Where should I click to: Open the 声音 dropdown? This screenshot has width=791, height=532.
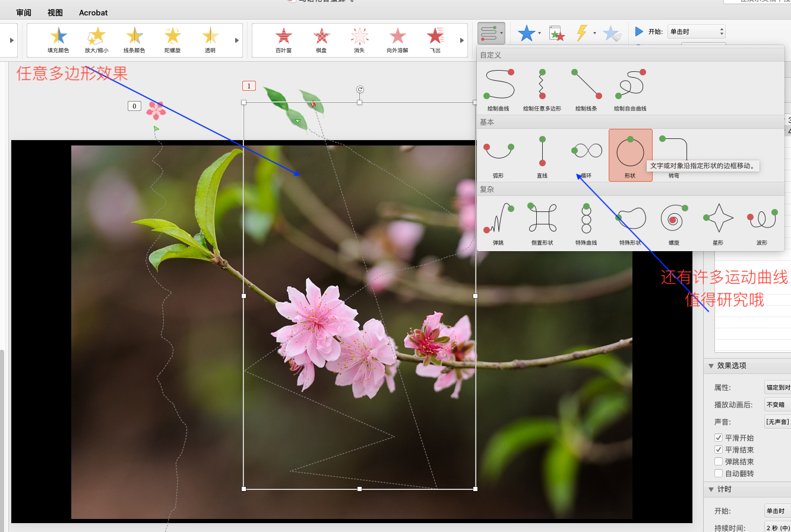(777, 422)
